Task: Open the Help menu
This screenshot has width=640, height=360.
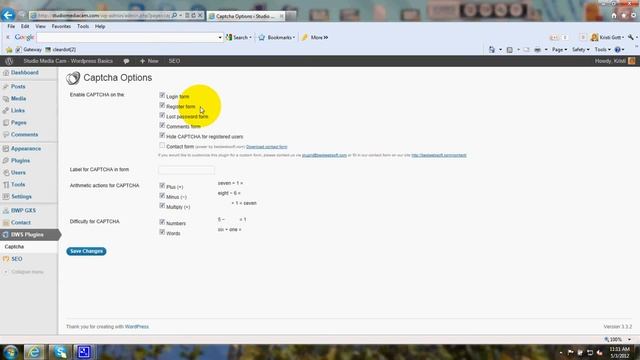Action: pos(100,26)
